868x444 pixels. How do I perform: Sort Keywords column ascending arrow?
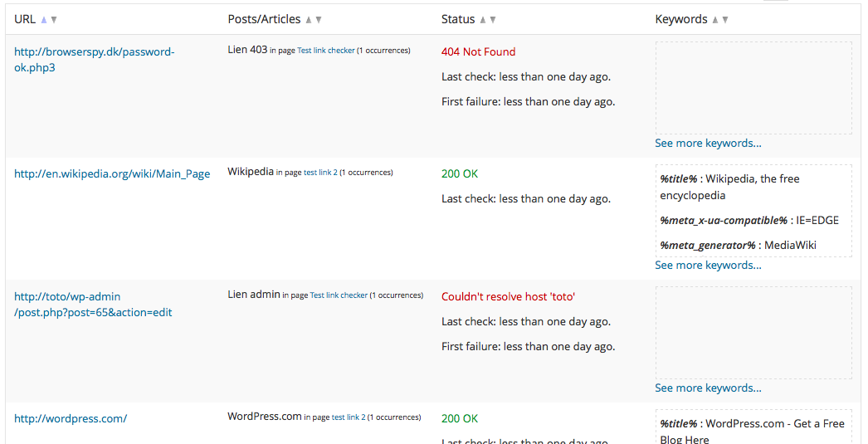pyautogui.click(x=715, y=20)
